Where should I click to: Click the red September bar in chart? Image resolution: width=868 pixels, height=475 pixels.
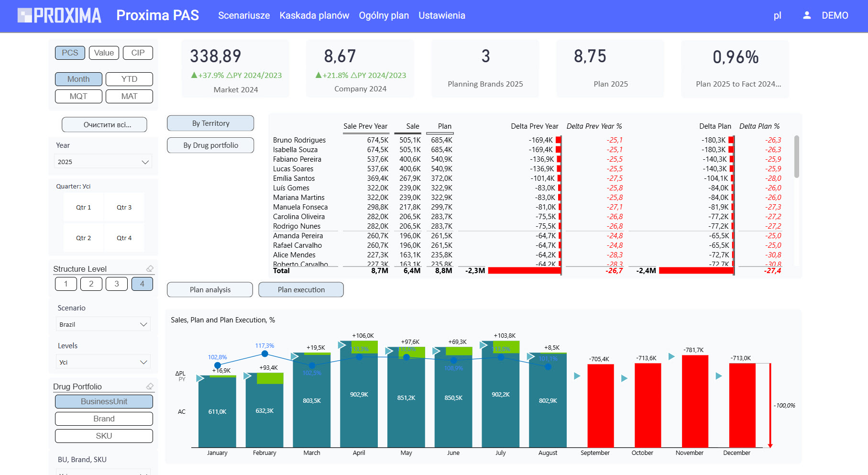[x=600, y=406]
